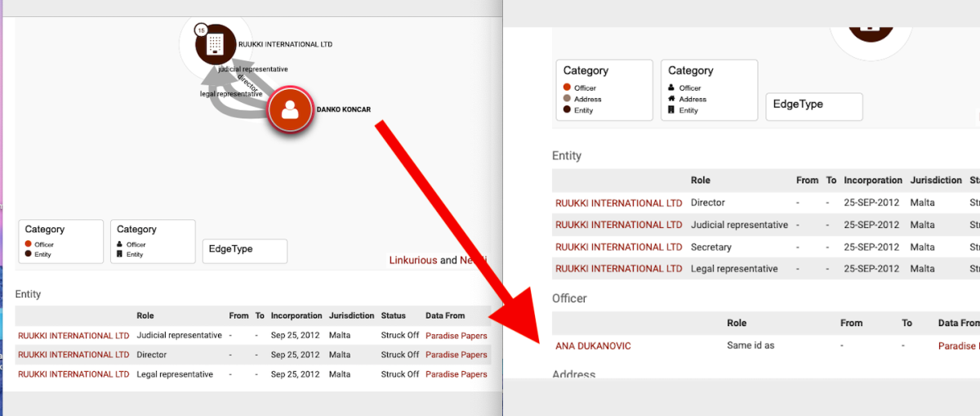
Task: Click the 'Entity' section heading in left panel
Action: [x=28, y=294]
